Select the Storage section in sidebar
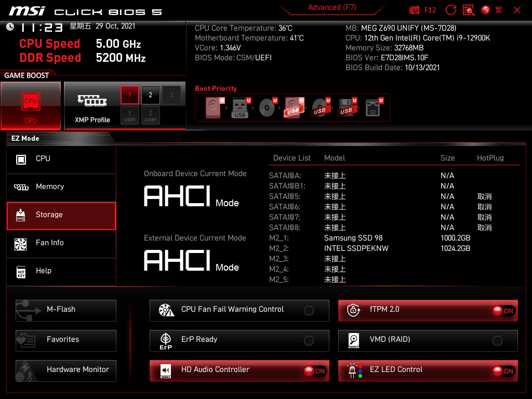The width and height of the screenshot is (532, 399). [61, 216]
